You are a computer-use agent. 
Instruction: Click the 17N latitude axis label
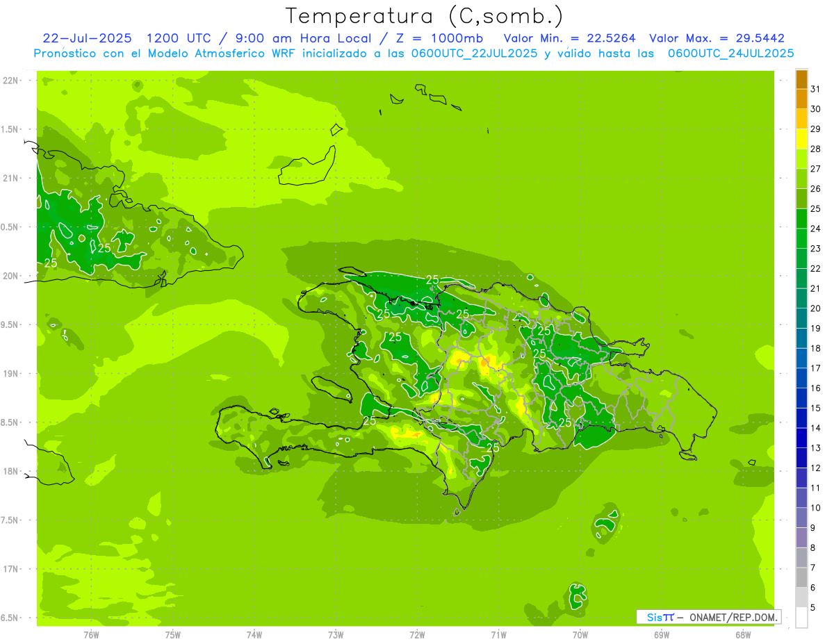[x=10, y=569]
